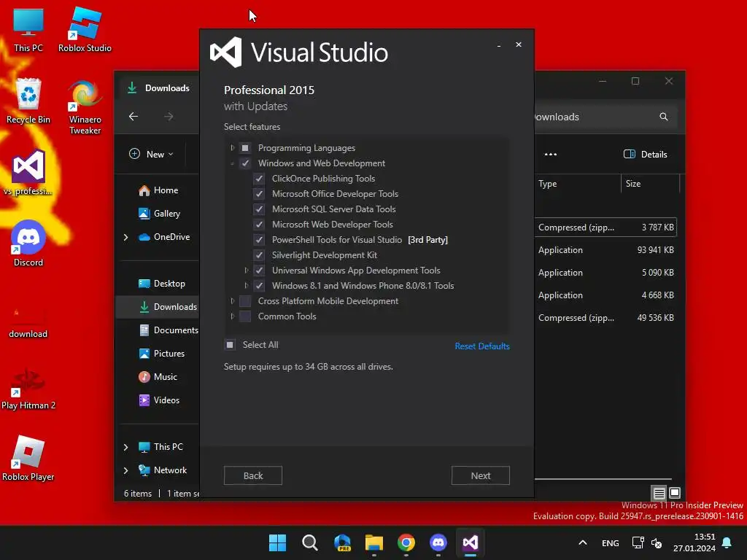Image resolution: width=747 pixels, height=560 pixels.
Task: Show hidden system tray icons
Action: (583, 542)
